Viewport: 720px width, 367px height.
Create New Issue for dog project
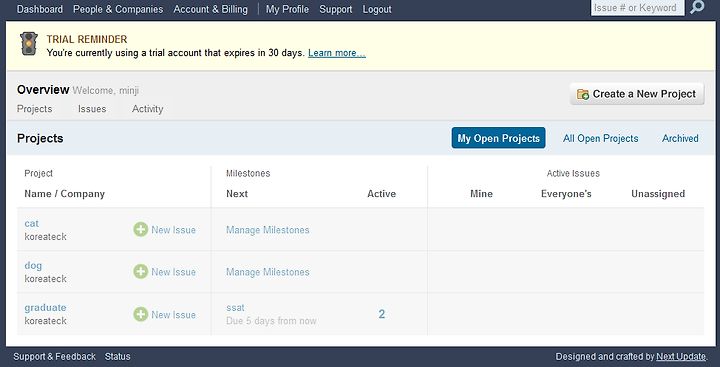pyautogui.click(x=174, y=272)
